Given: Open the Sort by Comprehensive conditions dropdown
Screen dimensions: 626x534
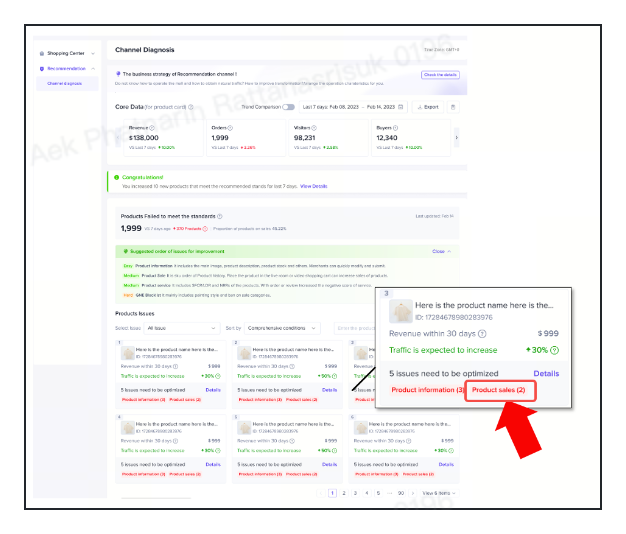Looking at the screenshot, I should 282,328.
